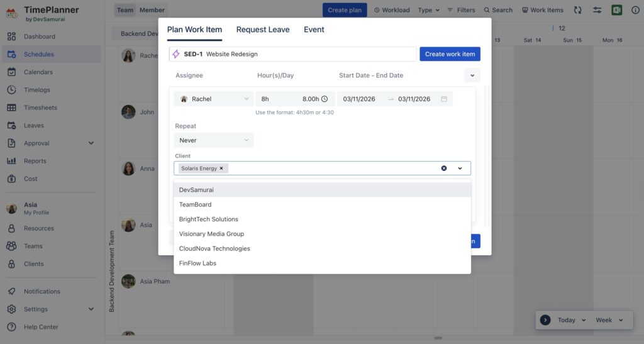Click the Reports bar chart icon
The height and width of the screenshot is (344, 644).
[11, 161]
